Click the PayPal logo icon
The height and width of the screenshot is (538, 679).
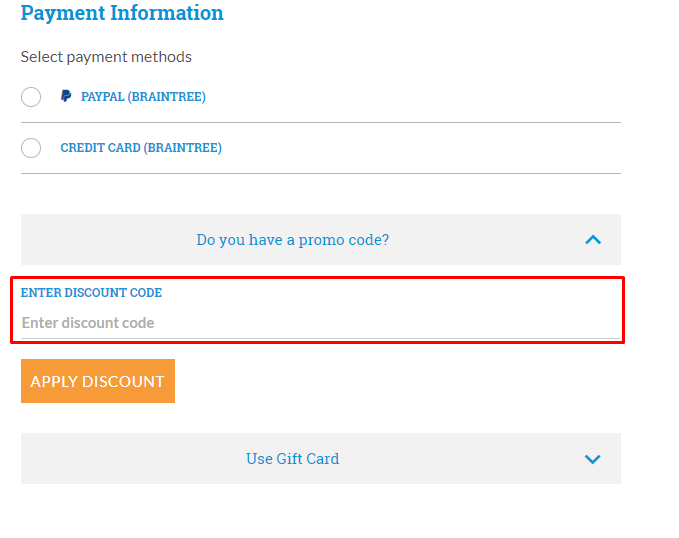pos(66,97)
